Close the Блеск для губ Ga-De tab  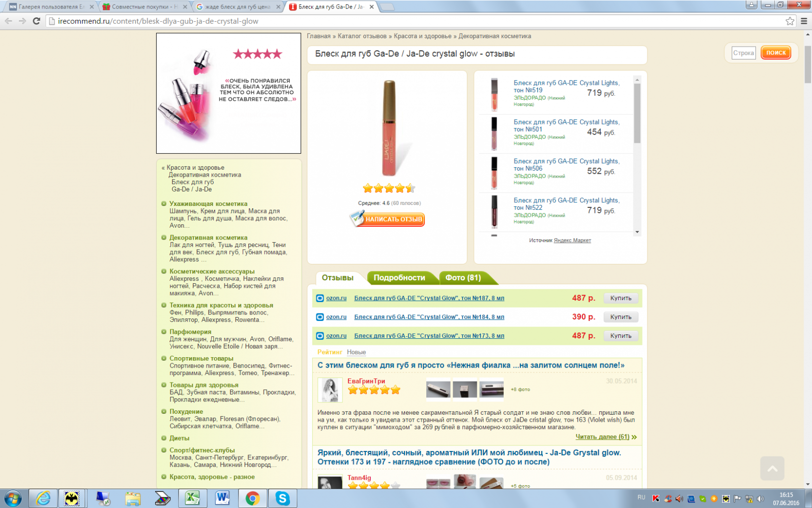(371, 7)
